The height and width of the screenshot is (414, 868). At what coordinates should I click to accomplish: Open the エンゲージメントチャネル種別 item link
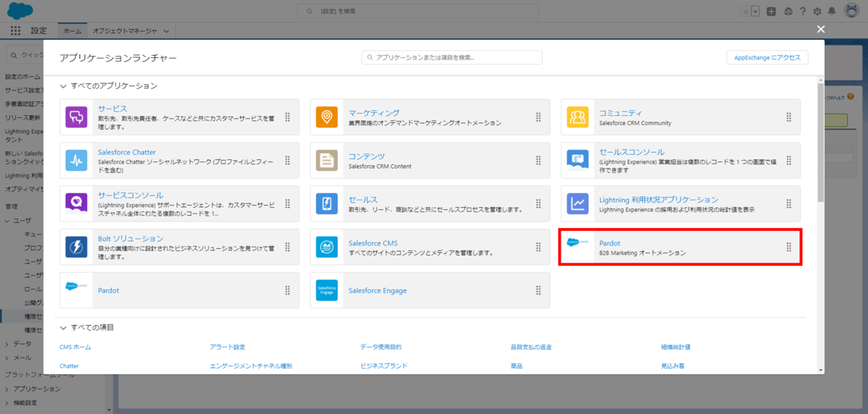click(x=251, y=366)
